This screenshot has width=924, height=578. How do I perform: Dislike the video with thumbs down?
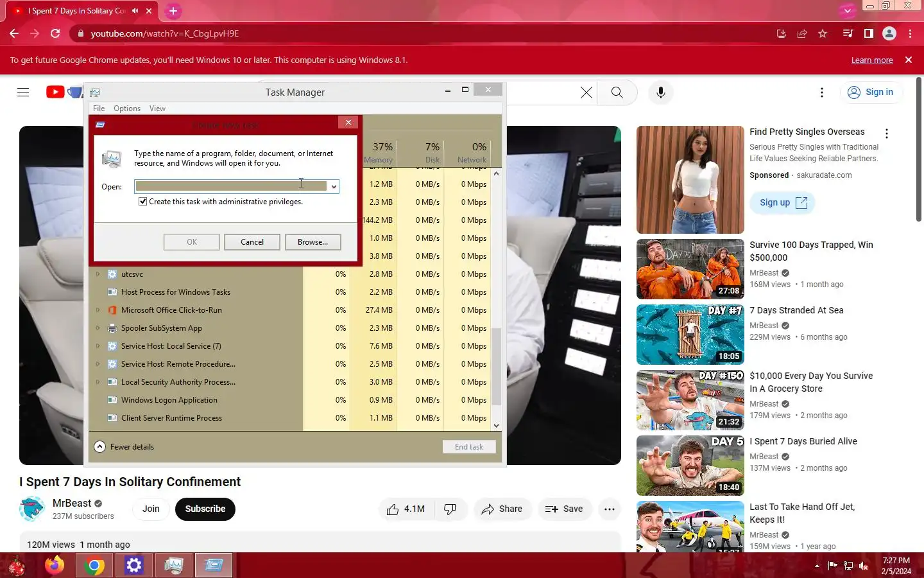coord(450,509)
